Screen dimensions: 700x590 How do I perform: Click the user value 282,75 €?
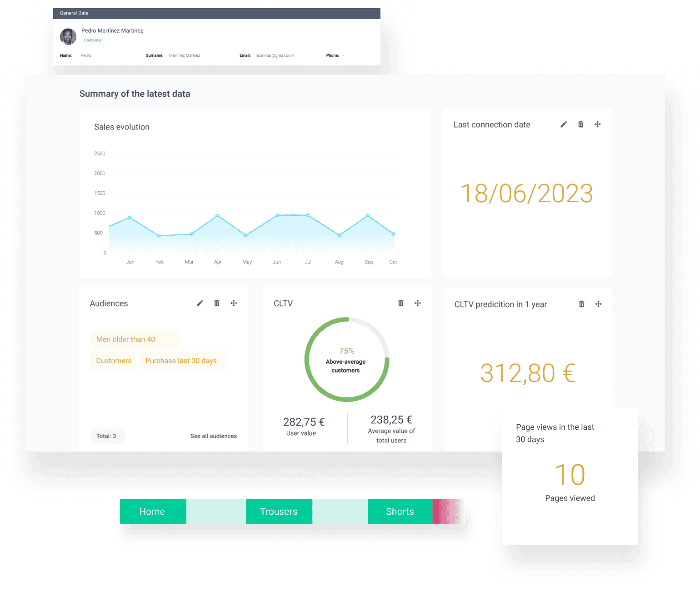pos(304,422)
